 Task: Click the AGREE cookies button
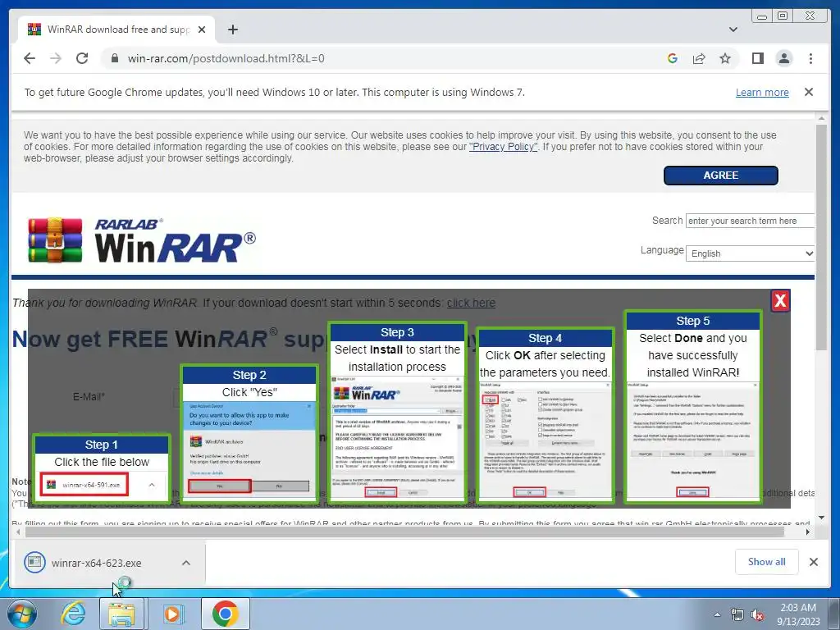click(x=721, y=176)
